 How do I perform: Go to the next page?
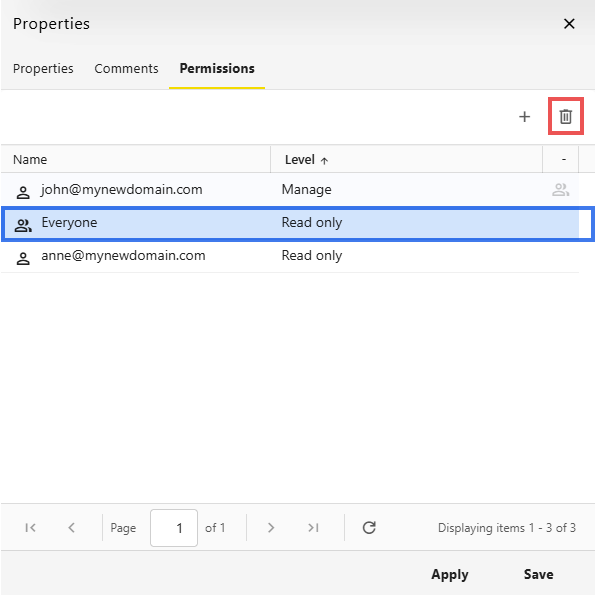coord(271,527)
